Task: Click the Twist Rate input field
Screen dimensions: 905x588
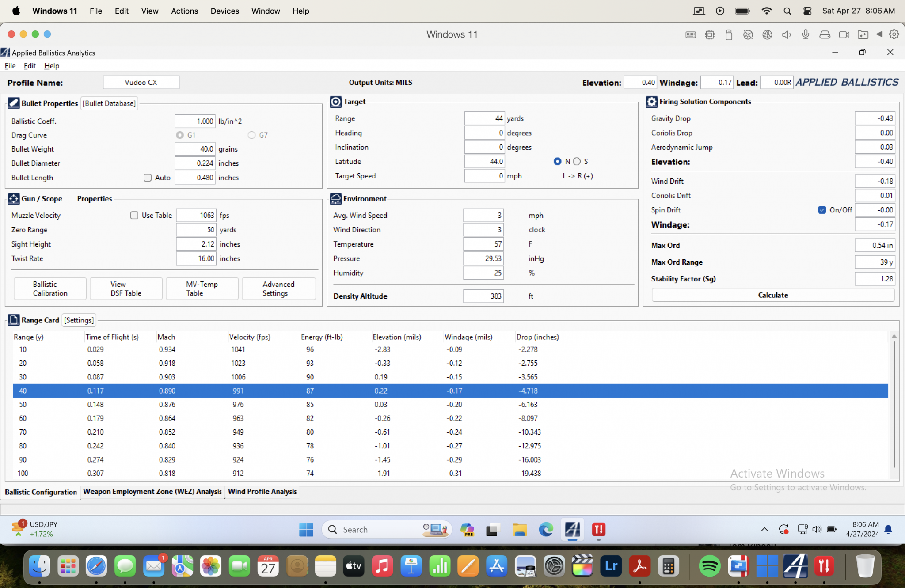Action: (196, 259)
